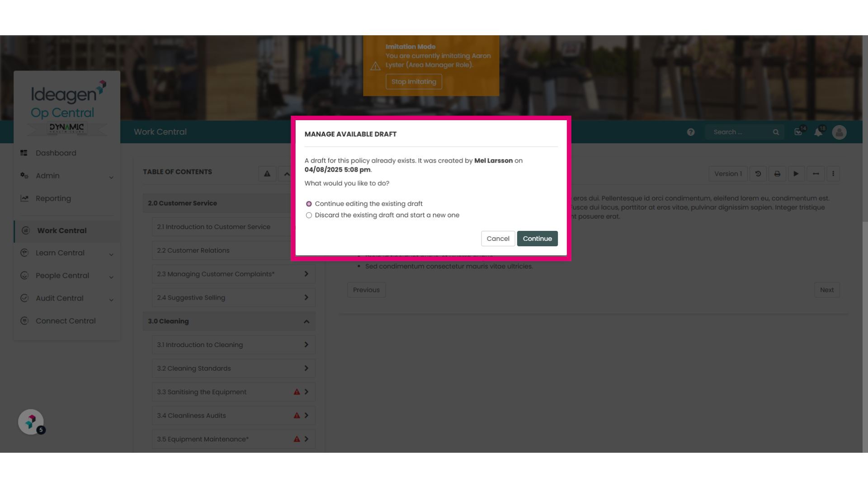The width and height of the screenshot is (868, 488).
Task: Click the People Central sidebar icon
Action: [24, 276]
